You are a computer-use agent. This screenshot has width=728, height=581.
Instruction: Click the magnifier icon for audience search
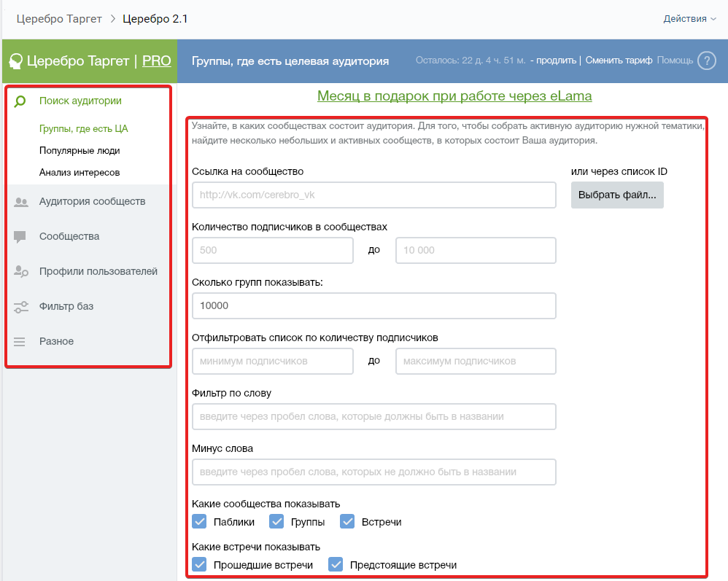20,101
